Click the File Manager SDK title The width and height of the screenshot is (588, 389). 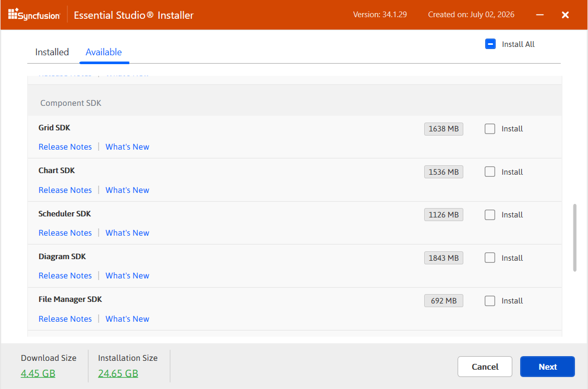[x=70, y=299]
